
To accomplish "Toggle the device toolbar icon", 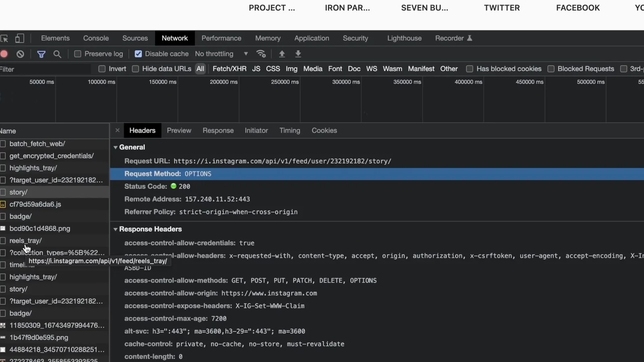I will [19, 38].
